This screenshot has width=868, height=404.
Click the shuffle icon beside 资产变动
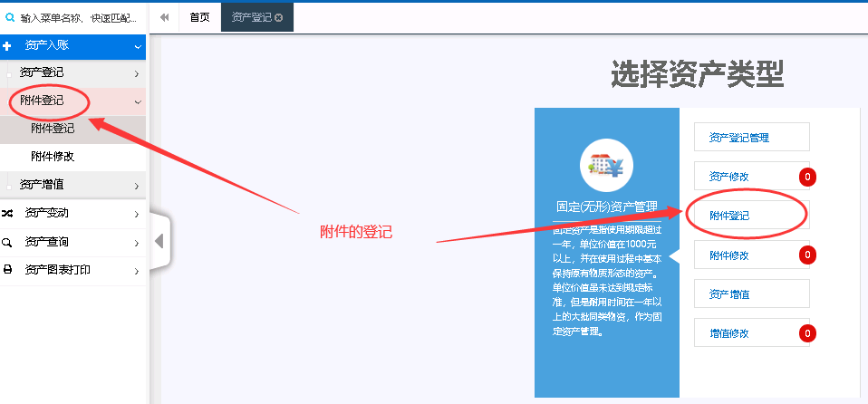7,214
